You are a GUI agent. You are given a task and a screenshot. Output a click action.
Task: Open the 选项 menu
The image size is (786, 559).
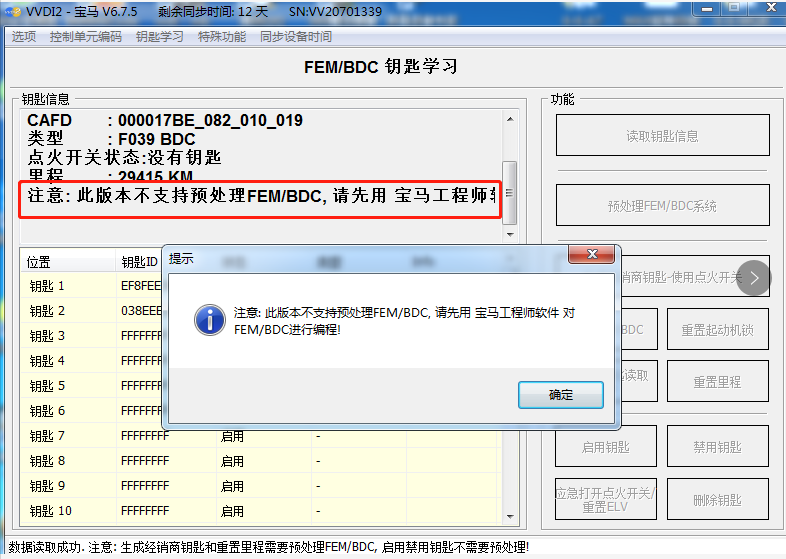[24, 37]
